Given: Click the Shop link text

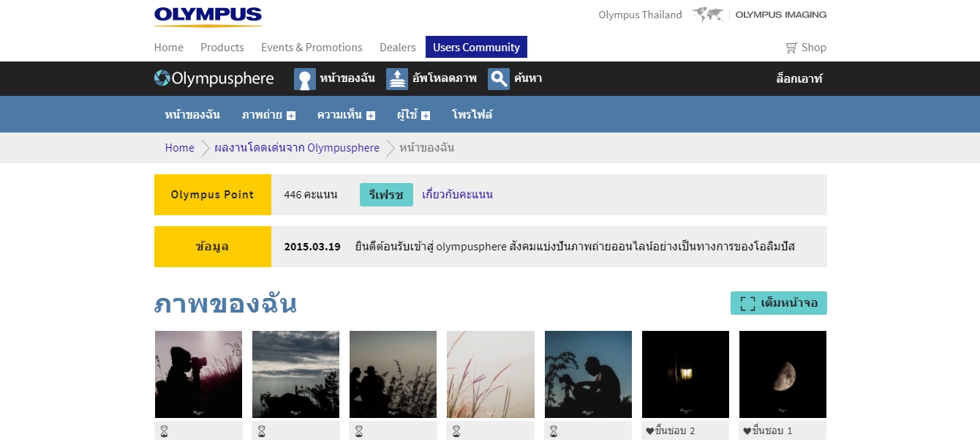Looking at the screenshot, I should pos(814,48).
